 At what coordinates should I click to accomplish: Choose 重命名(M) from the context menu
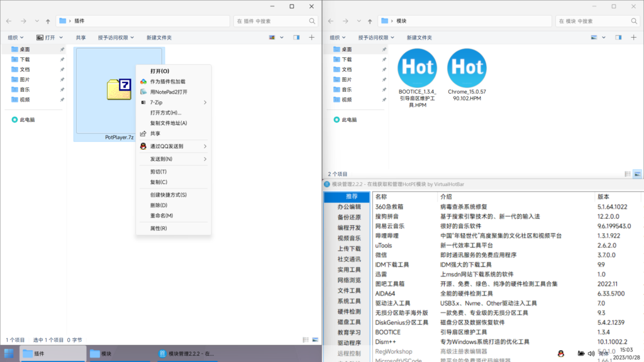click(x=174, y=216)
